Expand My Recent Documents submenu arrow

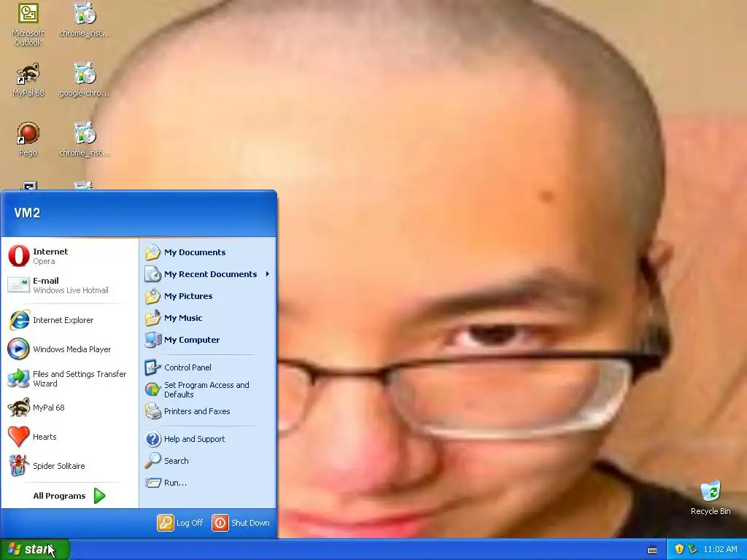[x=268, y=274]
